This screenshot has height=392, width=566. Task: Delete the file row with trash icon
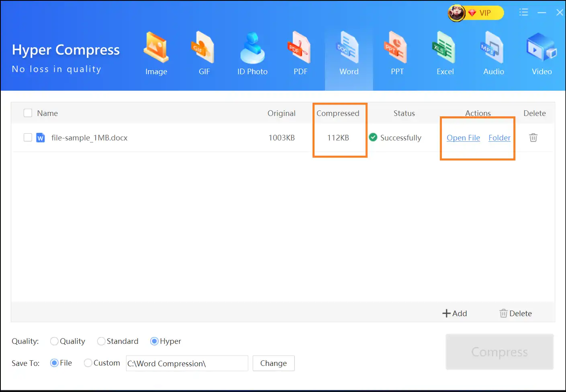[x=533, y=138]
